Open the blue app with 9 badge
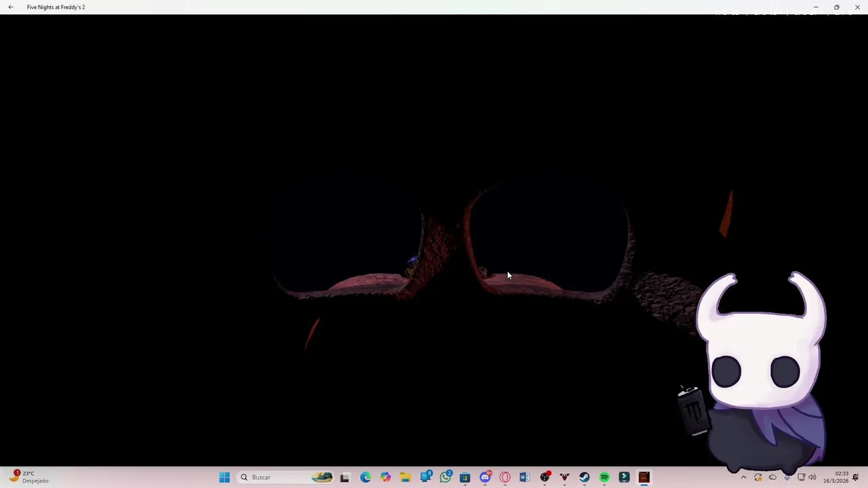 [x=425, y=477]
